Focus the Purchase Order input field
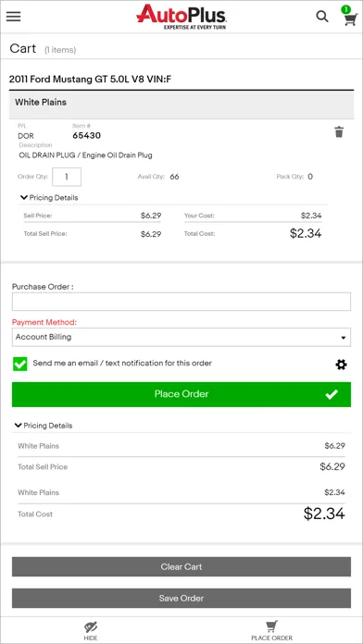The width and height of the screenshot is (363, 644). coord(181,302)
